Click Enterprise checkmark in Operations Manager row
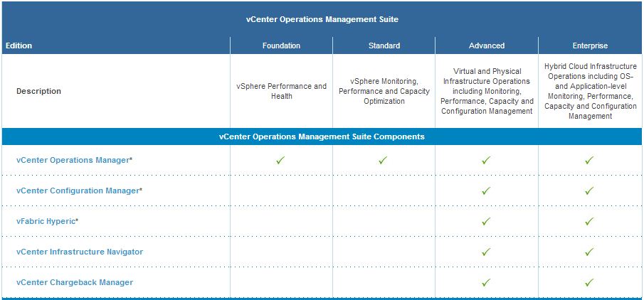The width and height of the screenshot is (644, 300). [x=589, y=161]
